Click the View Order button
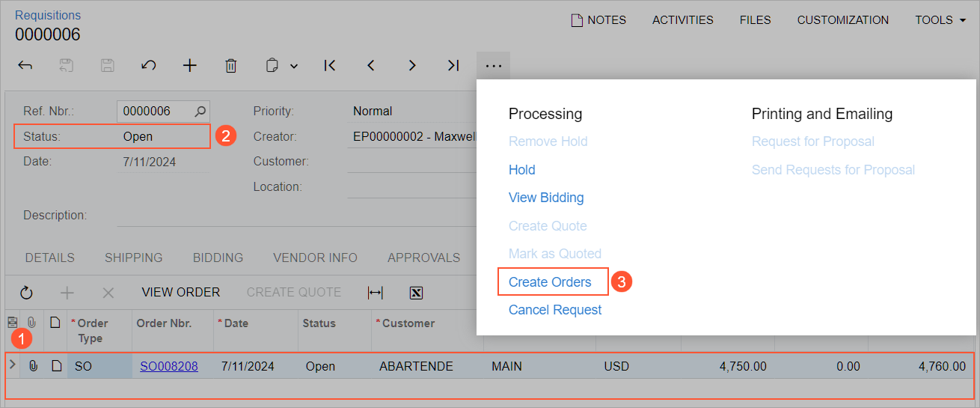This screenshot has height=408, width=980. click(x=181, y=292)
